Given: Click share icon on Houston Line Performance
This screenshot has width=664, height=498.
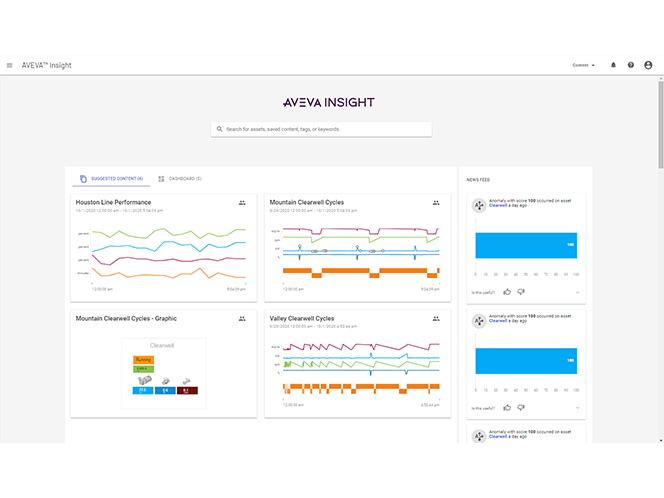Looking at the screenshot, I should point(242,202).
